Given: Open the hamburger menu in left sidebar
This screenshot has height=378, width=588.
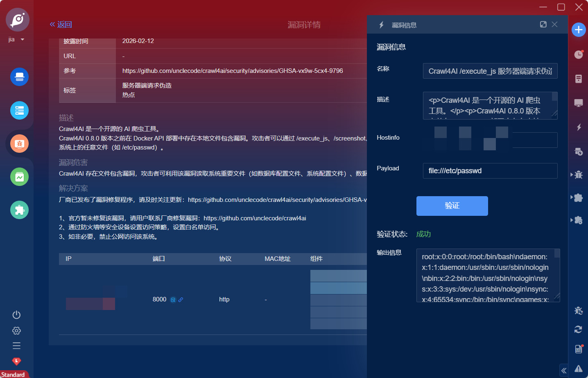Looking at the screenshot, I should (16, 346).
